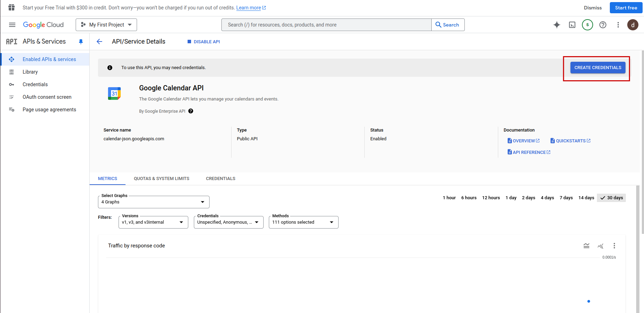Open Traffic chart more options menu
644x313 pixels.
(x=614, y=246)
